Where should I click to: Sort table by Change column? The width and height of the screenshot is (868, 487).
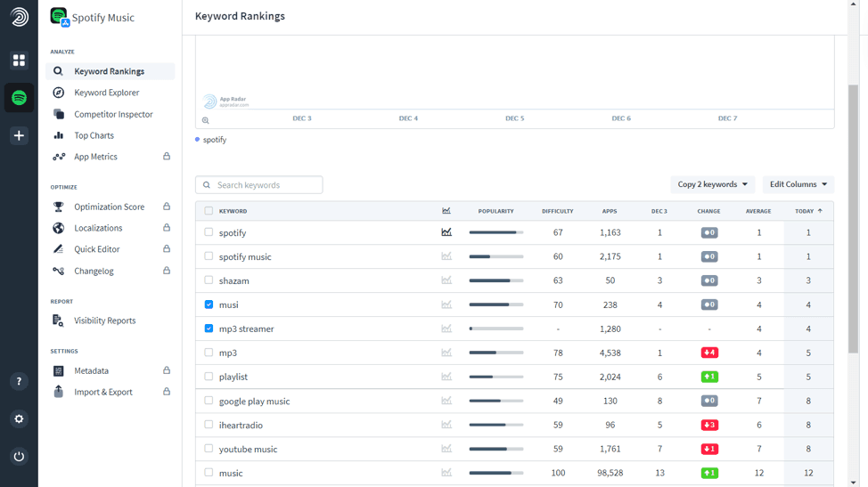pos(708,211)
